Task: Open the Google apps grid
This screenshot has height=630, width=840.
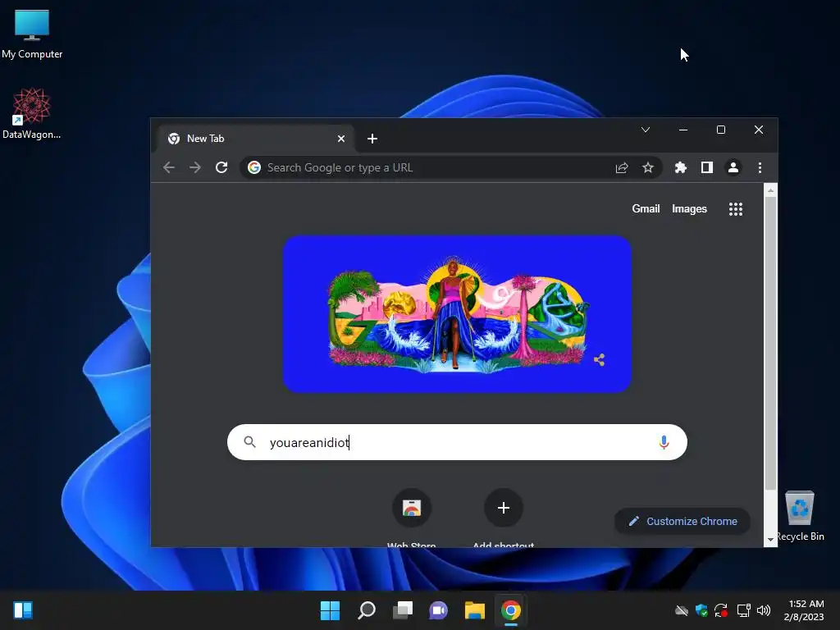Action: 736,209
